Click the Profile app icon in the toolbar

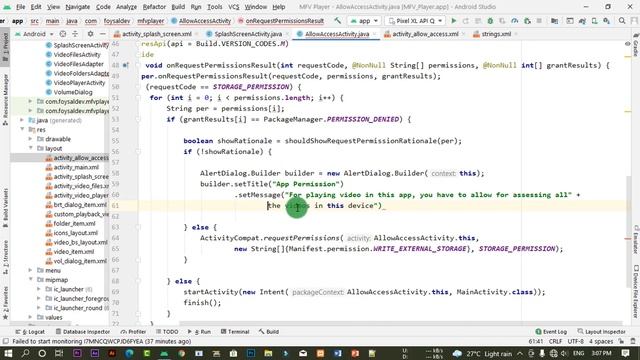(515, 20)
